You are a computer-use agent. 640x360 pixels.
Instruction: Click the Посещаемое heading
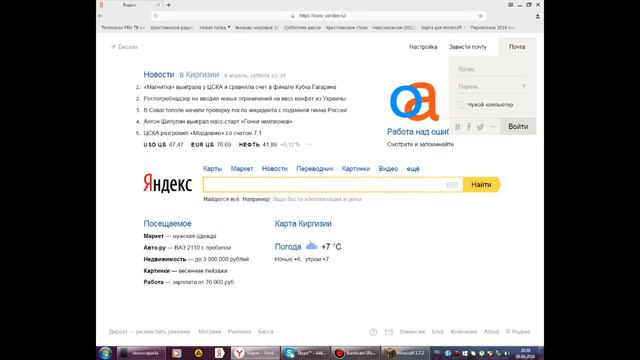click(x=167, y=224)
